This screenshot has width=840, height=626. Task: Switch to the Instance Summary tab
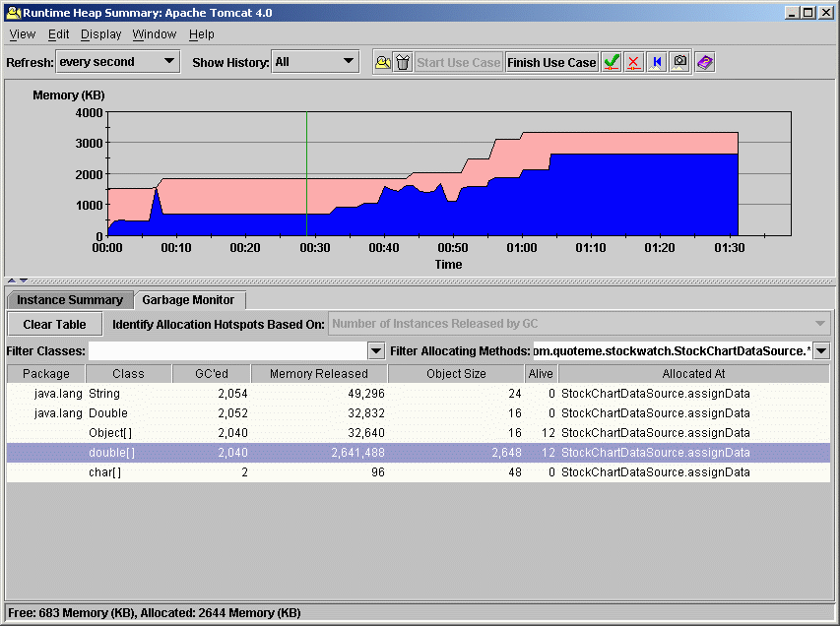70,300
